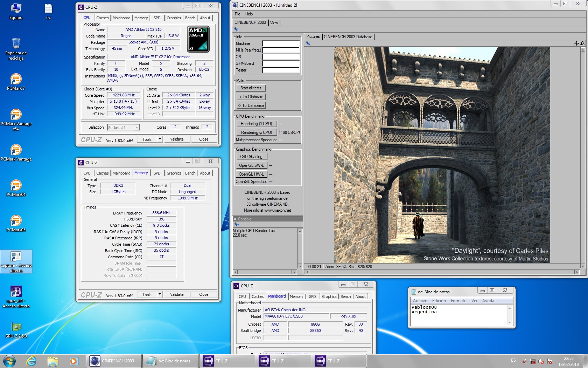588x368 pixels.
Task: Click the Notepad text area with Pablocs08
Action: tap(458, 315)
